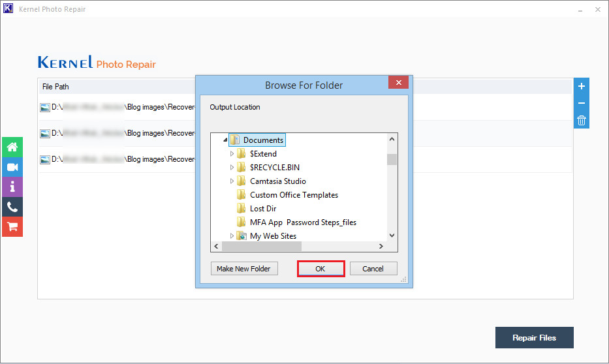
Task: Click the trash delete-all icon
Action: 582,120
